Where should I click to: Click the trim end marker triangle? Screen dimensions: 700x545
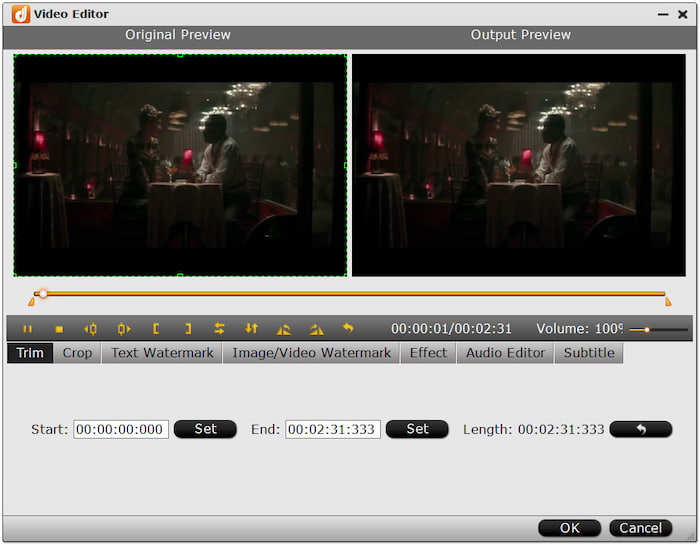668,302
